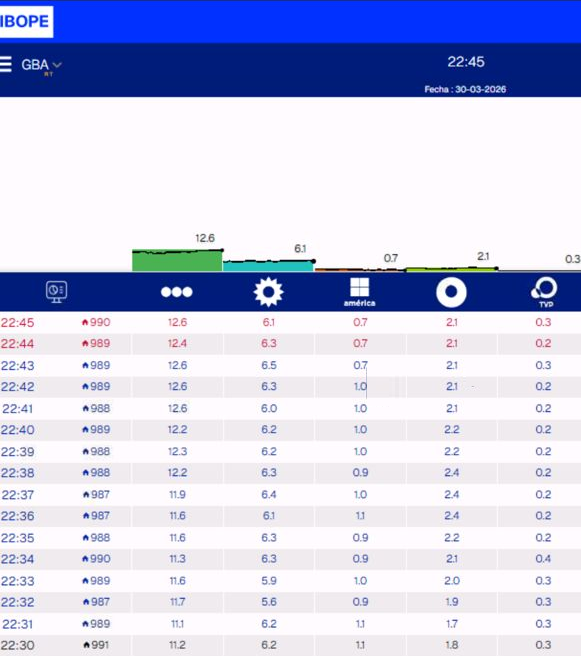Click rating 11.2 in 22:30 row
This screenshot has width=581, height=656.
coord(177,645)
